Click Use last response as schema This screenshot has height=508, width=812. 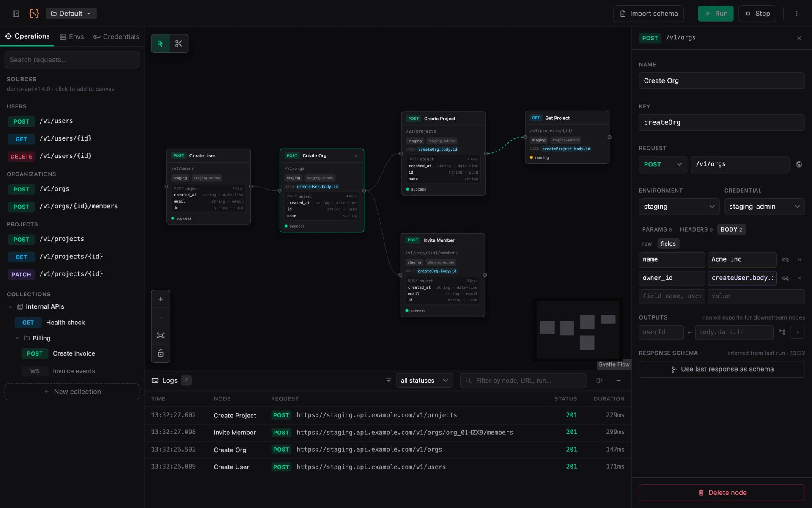[722, 369]
